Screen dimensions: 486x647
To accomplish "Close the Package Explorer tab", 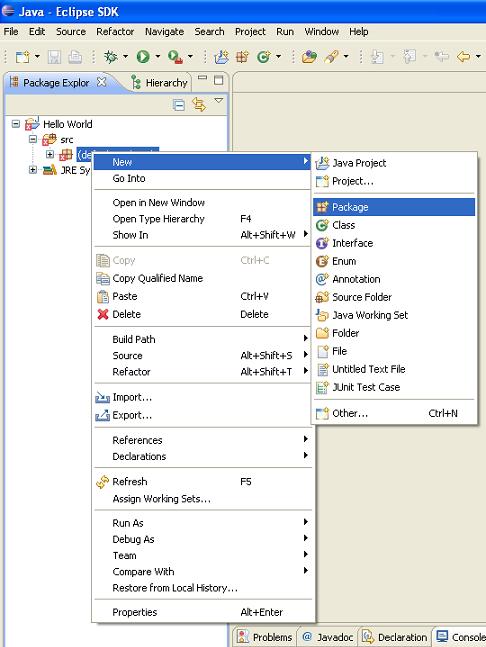I will click(101, 82).
